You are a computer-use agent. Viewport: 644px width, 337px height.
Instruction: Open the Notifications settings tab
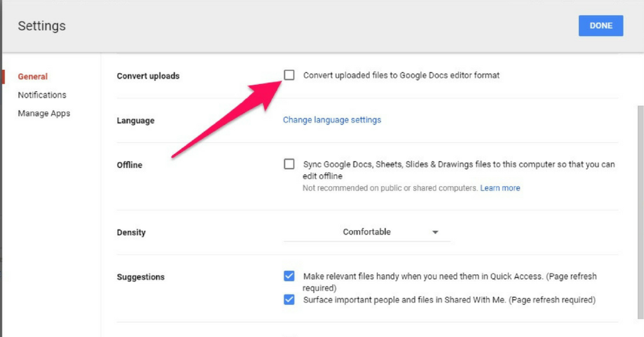(x=42, y=95)
